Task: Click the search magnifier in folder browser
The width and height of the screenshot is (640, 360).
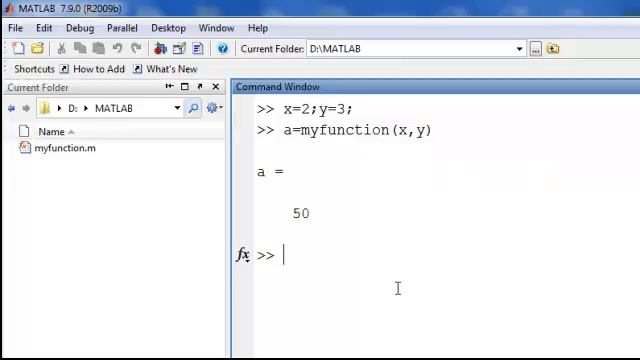Action: tap(193, 108)
